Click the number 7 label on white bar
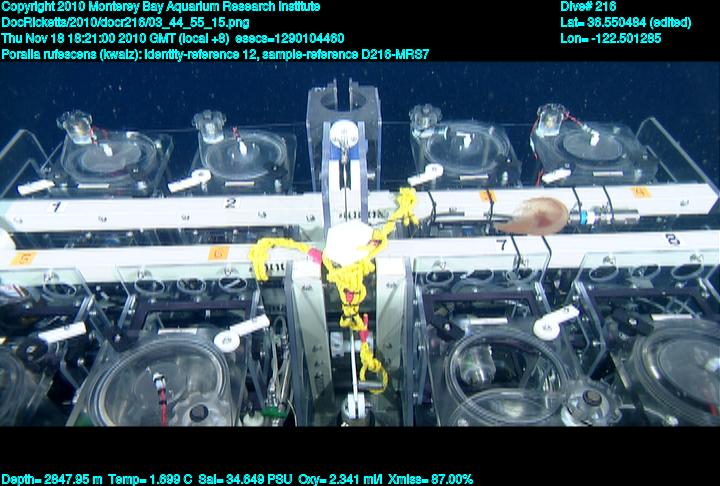The height and width of the screenshot is (486, 720). coord(502,244)
